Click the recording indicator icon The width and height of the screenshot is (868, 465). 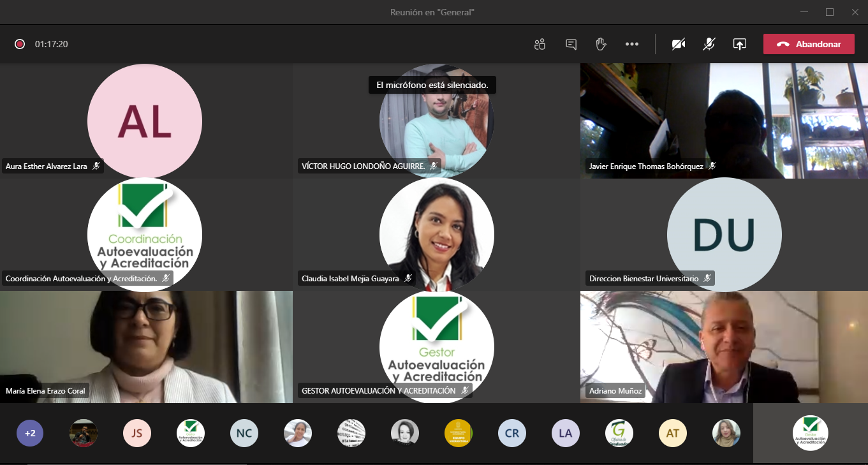(x=20, y=44)
